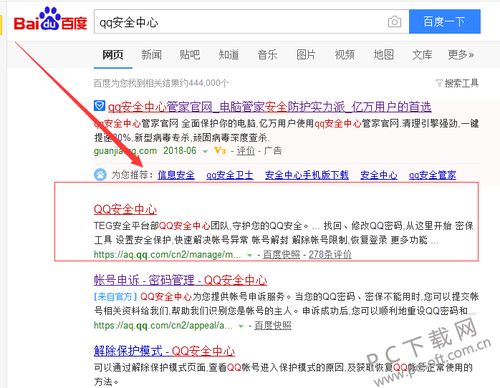
Task: Open recommended search qq安全管家
Action: (x=432, y=175)
